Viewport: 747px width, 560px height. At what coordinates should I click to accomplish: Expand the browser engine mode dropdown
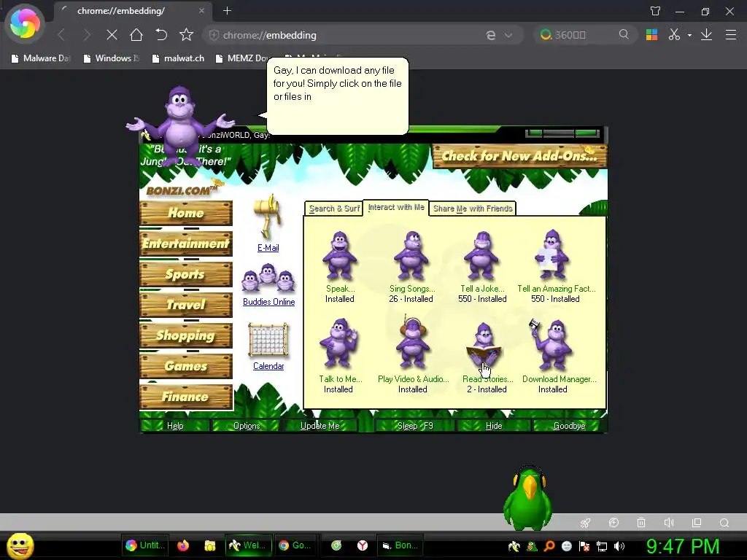[508, 35]
